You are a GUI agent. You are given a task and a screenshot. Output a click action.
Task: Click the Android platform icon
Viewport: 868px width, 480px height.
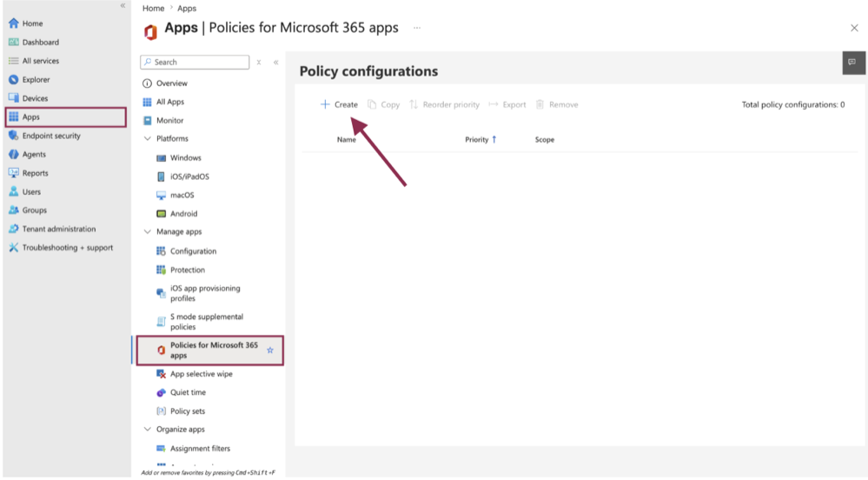pyautogui.click(x=161, y=213)
